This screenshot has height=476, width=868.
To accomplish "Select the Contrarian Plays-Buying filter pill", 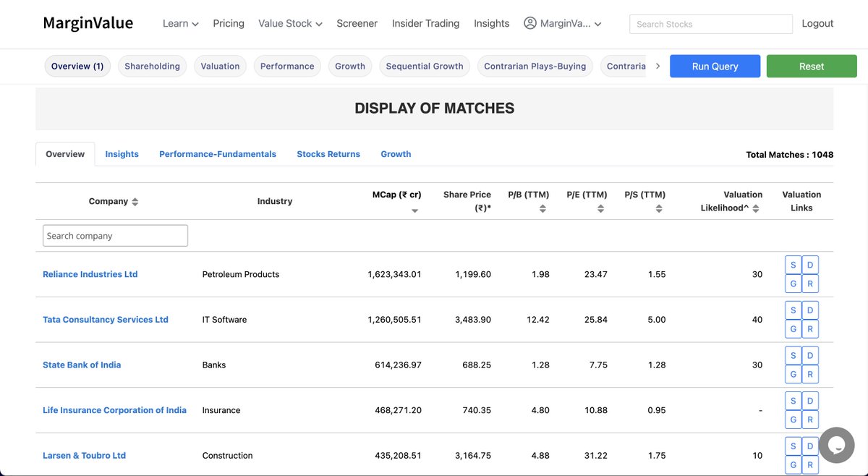I will point(535,66).
